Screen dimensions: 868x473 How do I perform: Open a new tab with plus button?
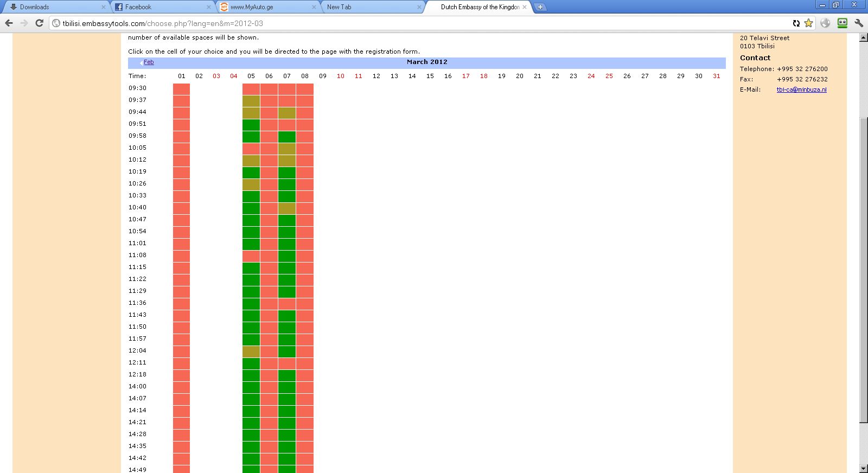(540, 7)
